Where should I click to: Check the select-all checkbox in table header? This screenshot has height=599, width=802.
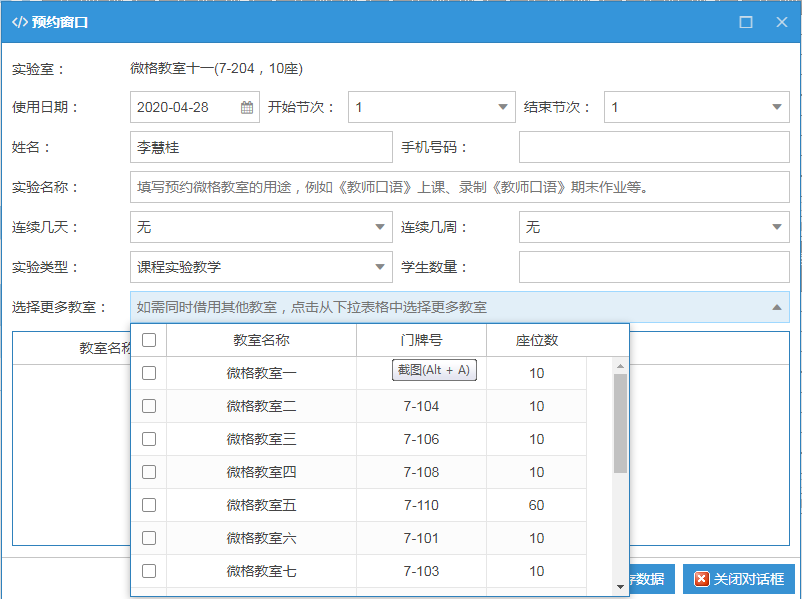tap(149, 340)
